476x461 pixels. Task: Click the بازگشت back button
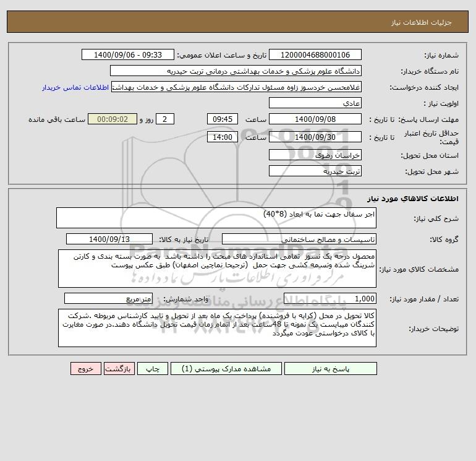[119, 369]
